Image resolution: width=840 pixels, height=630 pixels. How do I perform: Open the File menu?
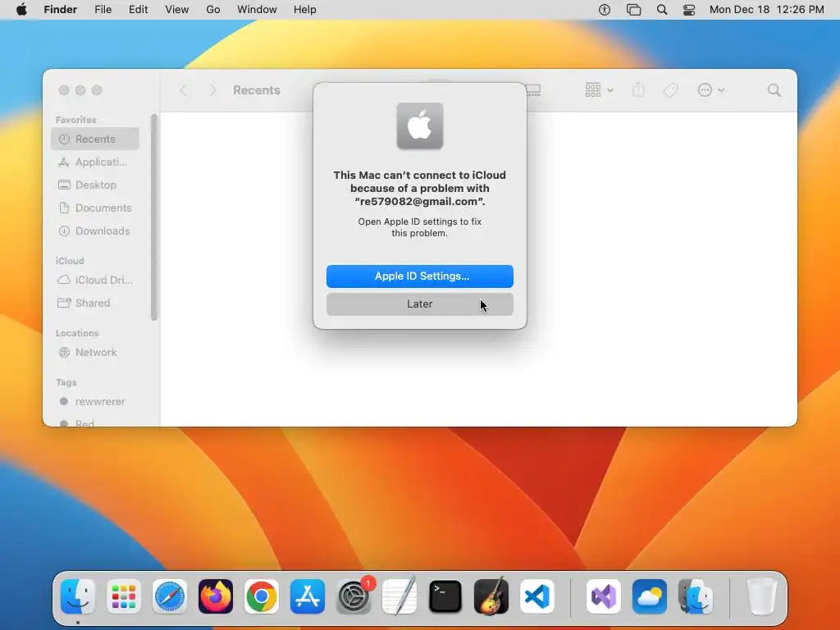(103, 10)
